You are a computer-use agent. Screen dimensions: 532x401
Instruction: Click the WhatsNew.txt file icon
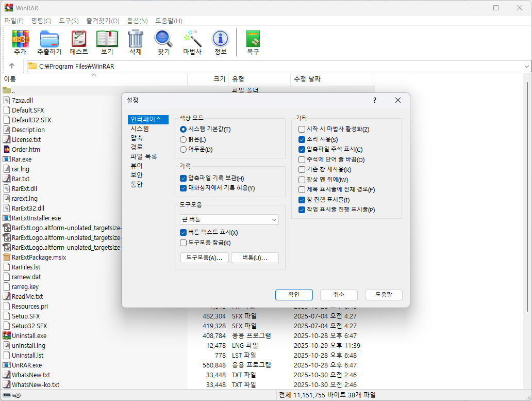(7, 375)
